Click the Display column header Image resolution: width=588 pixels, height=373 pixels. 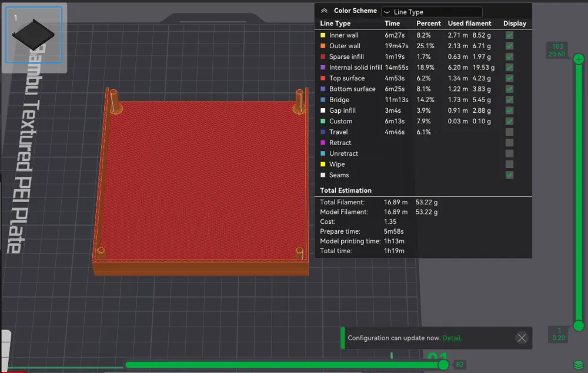click(x=514, y=23)
